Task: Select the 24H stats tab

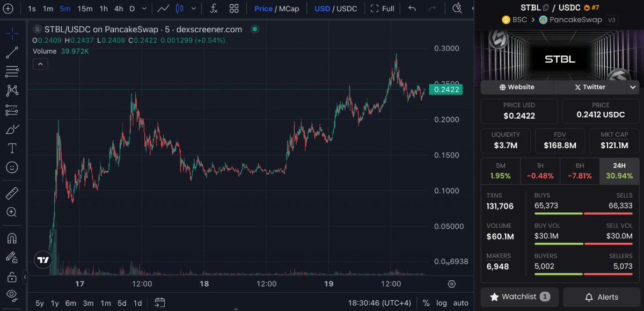Action: pos(619,171)
